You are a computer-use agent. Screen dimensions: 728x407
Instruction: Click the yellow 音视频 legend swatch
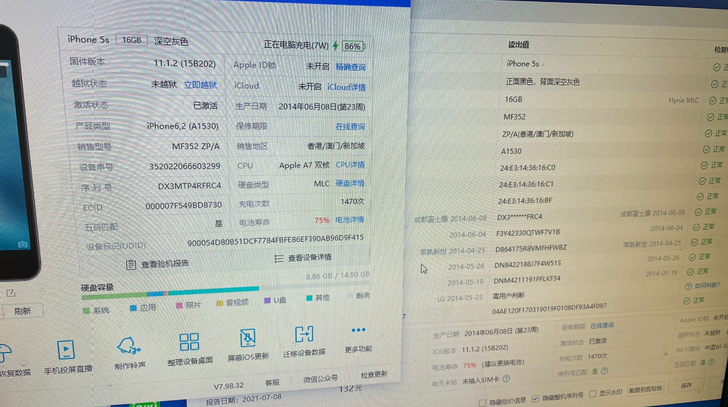[220, 303]
